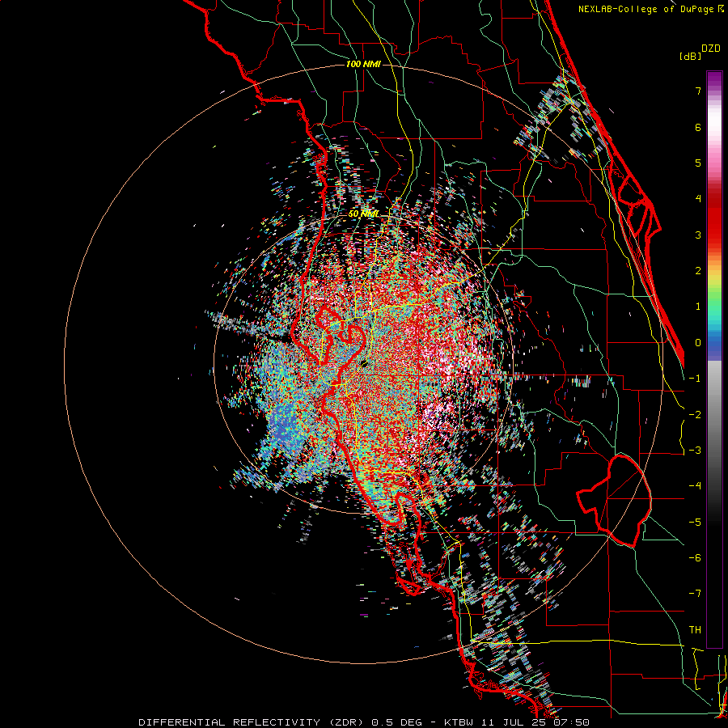The image size is (728, 728).
Task: Click the 4 dB scale tick label
Action: tap(698, 199)
